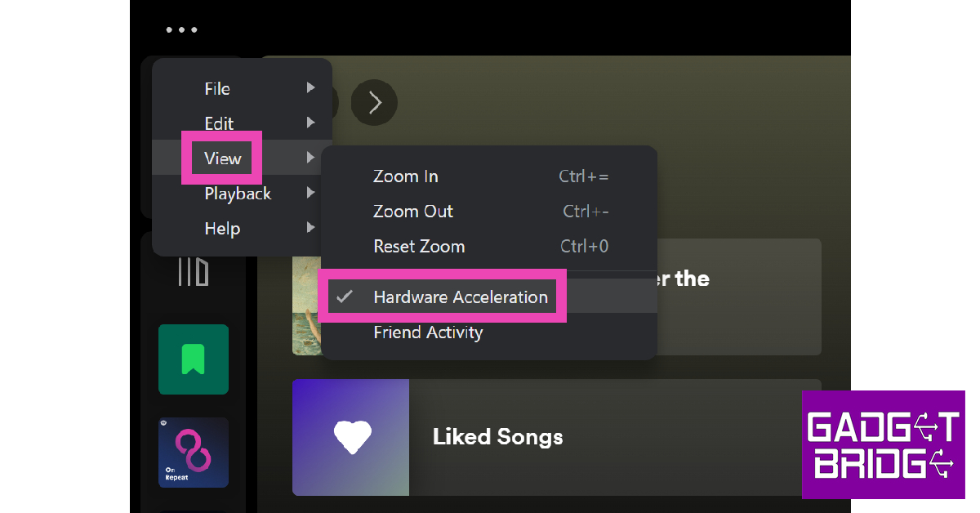Open the Playback menu item
The width and height of the screenshot is (980, 513).
point(238,194)
